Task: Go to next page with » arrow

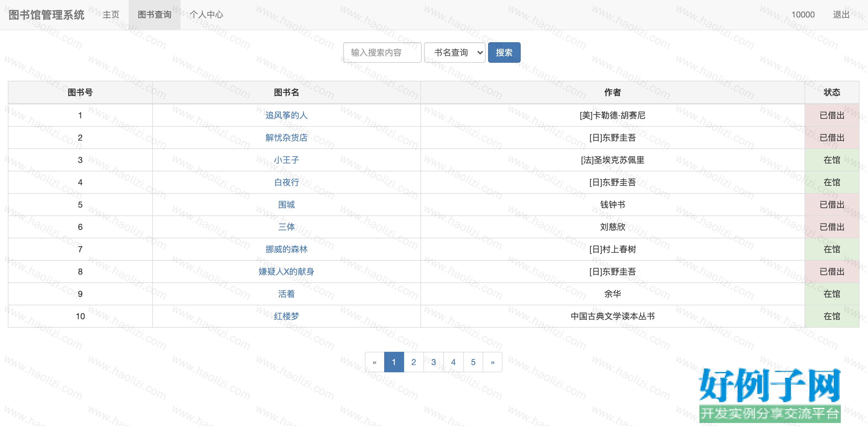Action: [x=493, y=362]
